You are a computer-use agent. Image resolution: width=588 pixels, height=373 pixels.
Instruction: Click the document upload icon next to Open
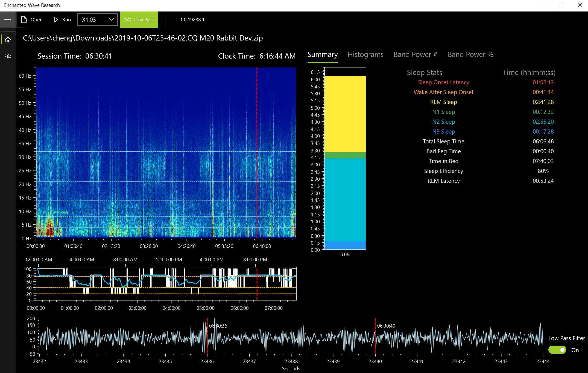[x=24, y=19]
